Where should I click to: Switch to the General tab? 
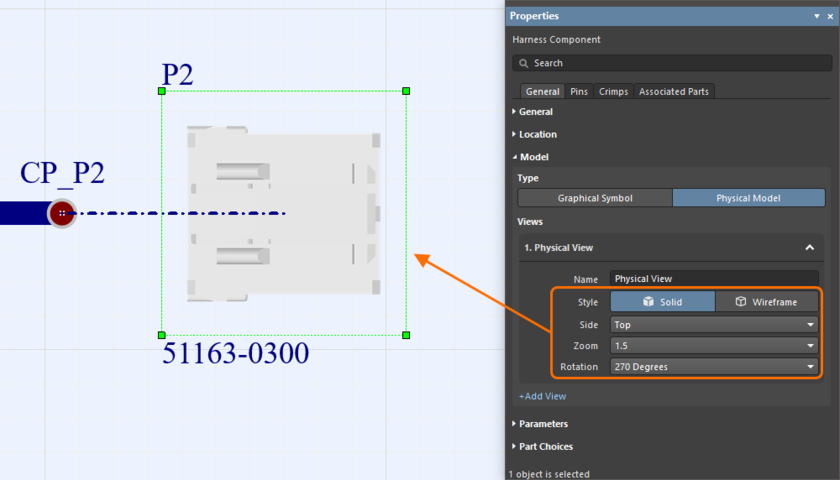[542, 92]
